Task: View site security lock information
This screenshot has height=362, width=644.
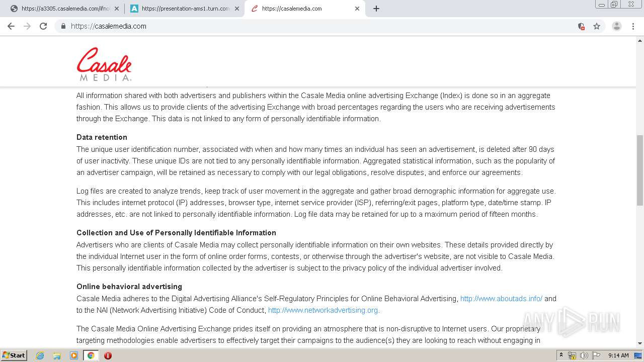Action: click(x=63, y=26)
